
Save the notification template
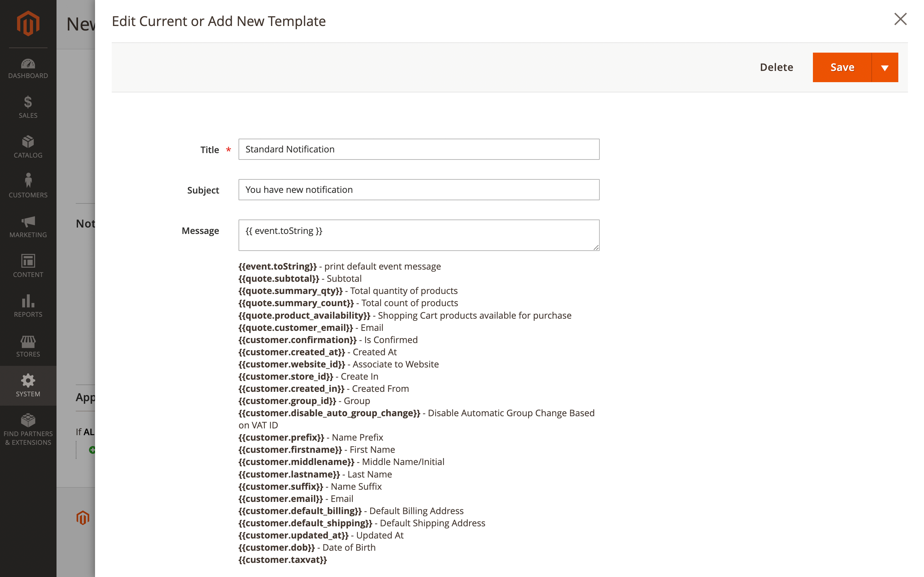[x=842, y=67]
